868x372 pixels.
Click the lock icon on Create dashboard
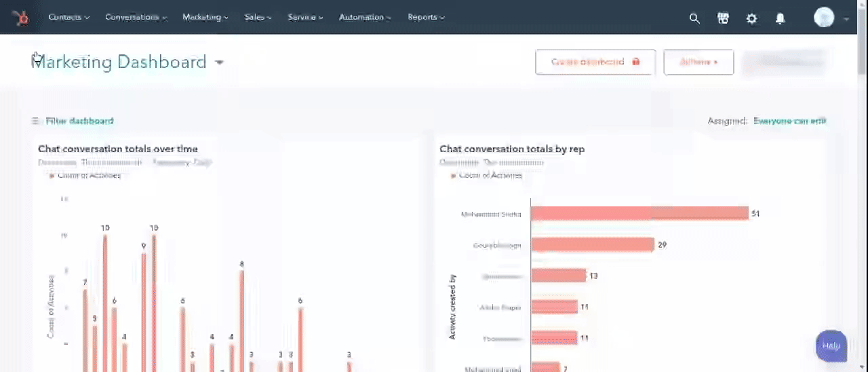pyautogui.click(x=636, y=62)
